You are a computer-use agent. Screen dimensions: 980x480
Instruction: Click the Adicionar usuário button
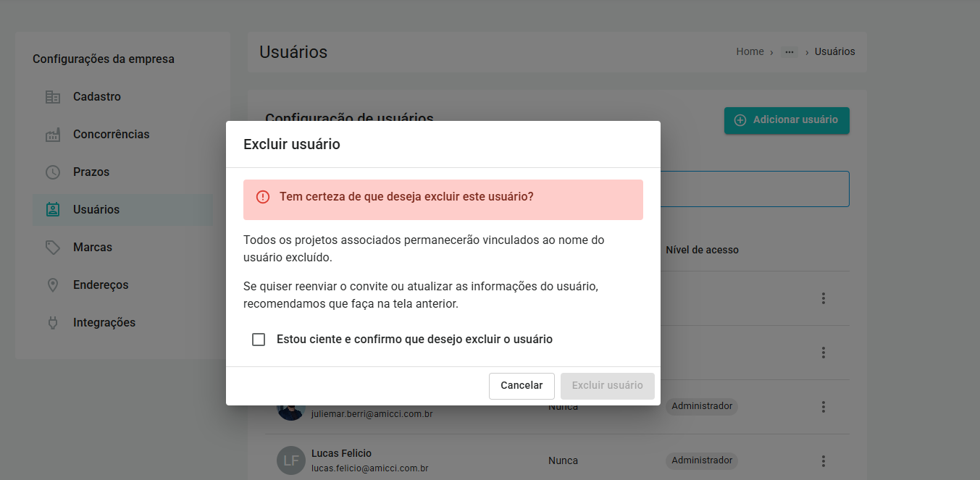tap(787, 120)
